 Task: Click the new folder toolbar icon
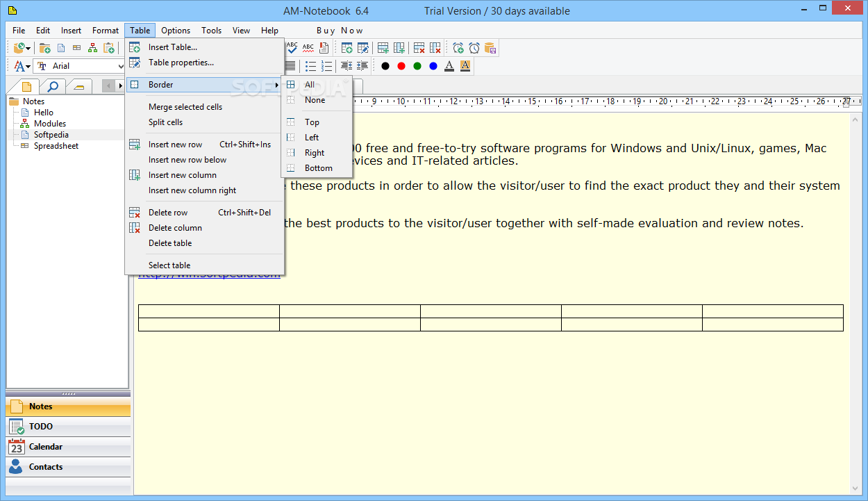coord(45,48)
